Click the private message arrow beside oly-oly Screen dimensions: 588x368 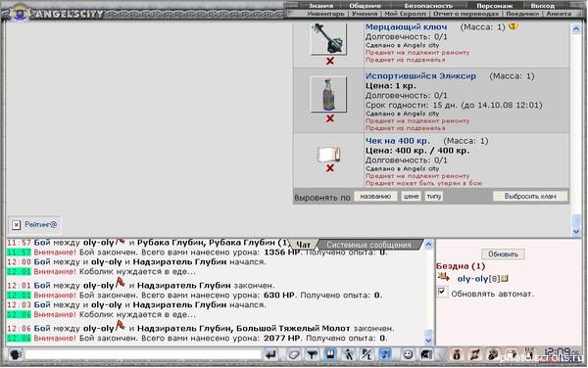tap(444, 277)
